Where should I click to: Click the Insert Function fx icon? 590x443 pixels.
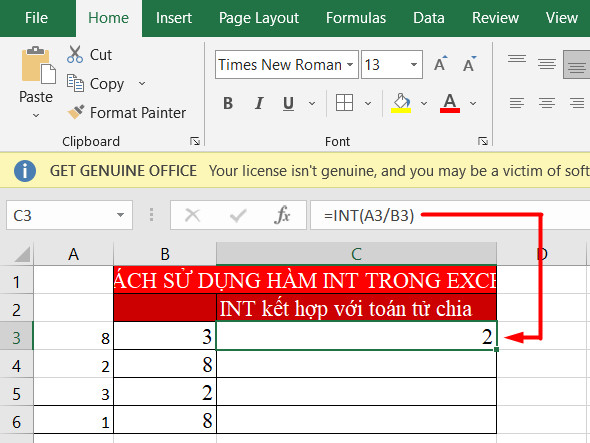click(x=282, y=215)
